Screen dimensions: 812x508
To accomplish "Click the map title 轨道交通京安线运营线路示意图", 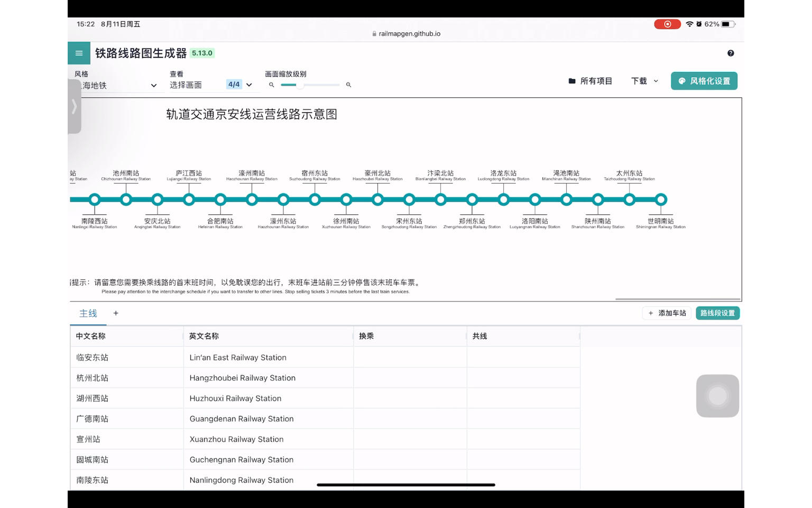I will (x=252, y=114).
